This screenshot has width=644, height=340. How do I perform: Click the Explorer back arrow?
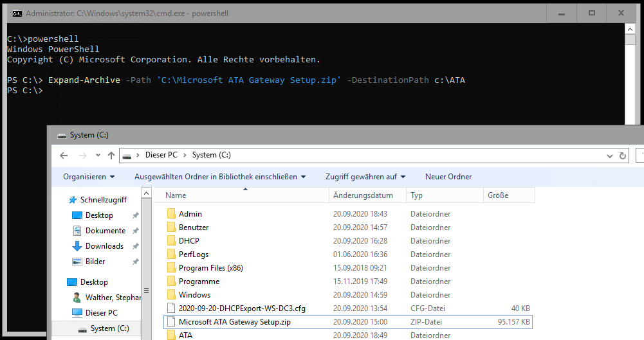(x=64, y=156)
